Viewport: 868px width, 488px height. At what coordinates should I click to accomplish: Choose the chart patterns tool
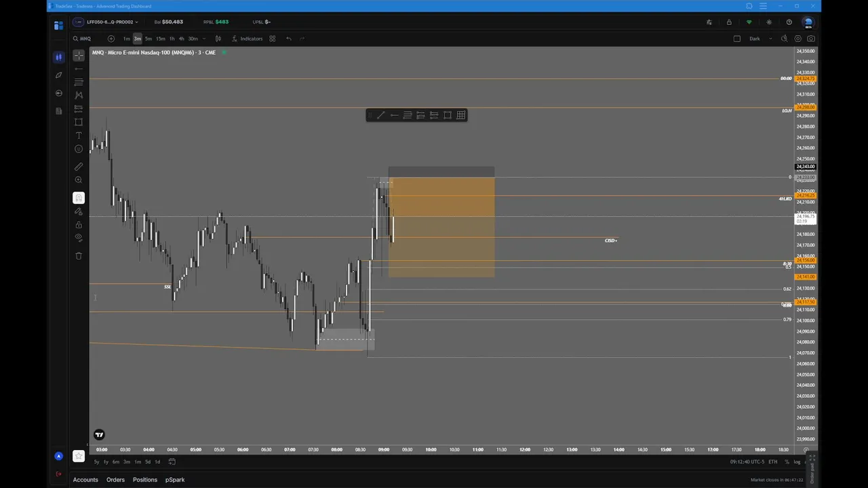click(x=79, y=96)
